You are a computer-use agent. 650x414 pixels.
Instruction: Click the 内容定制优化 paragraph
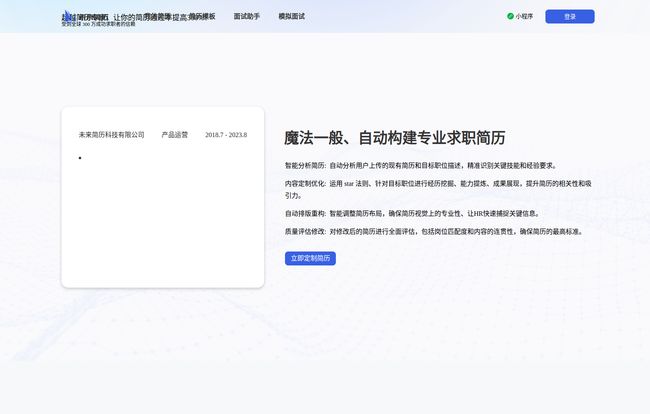[438, 189]
